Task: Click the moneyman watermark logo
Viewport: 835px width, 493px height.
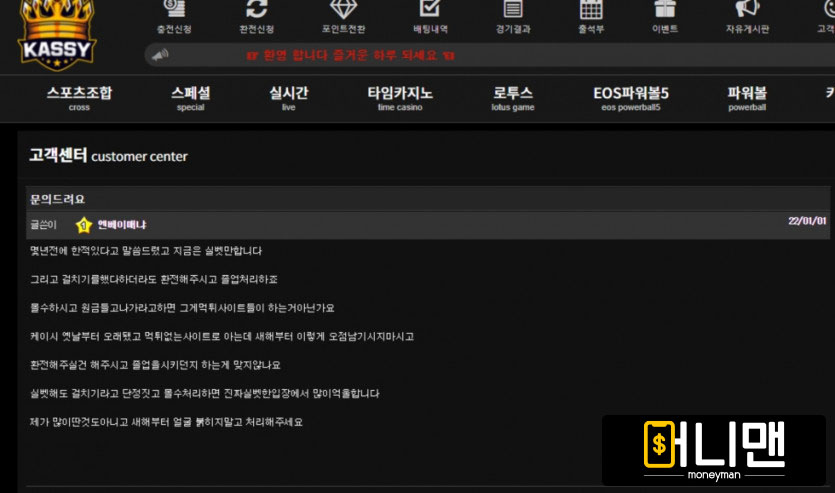Action: (714, 450)
